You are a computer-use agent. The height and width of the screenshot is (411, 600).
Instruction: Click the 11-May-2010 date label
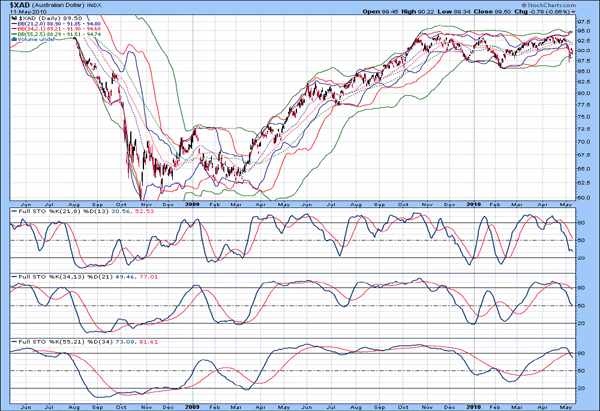[22, 13]
